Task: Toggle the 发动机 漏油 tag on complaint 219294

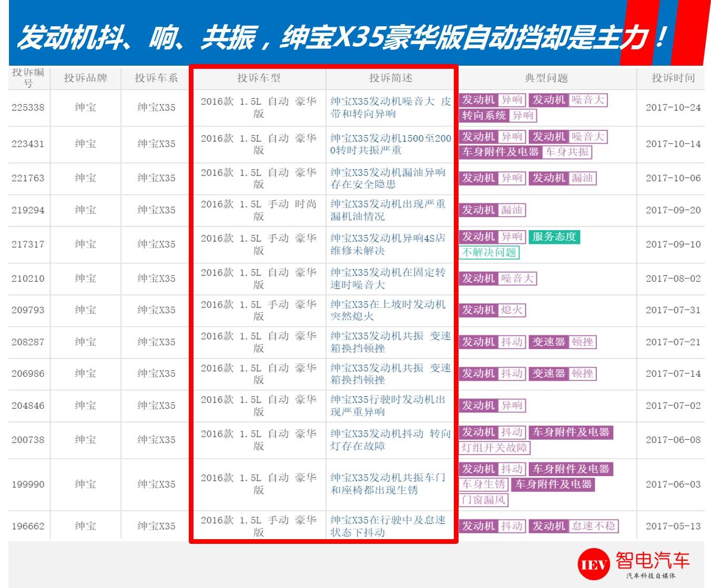Action: 492,210
